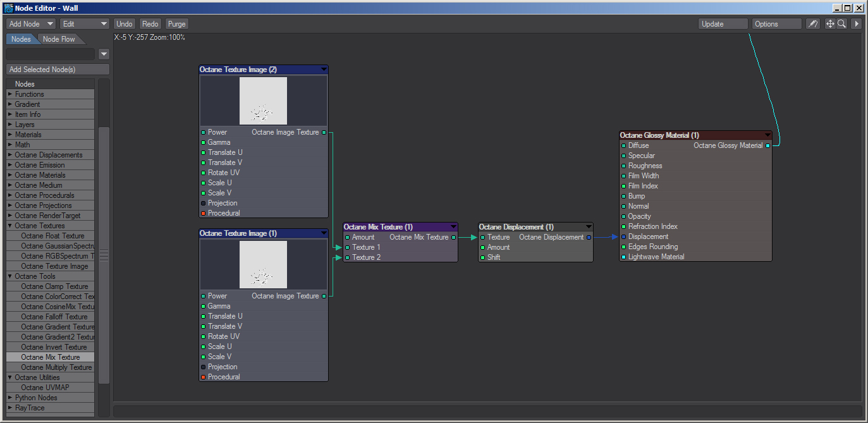Collapse Octane Displacement node
The height and width of the screenshot is (423, 868).
(589, 227)
